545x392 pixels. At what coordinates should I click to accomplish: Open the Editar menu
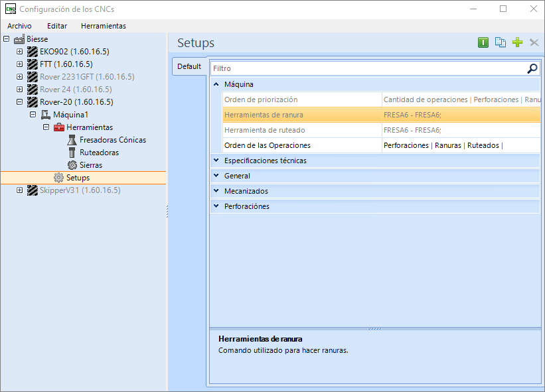click(57, 26)
